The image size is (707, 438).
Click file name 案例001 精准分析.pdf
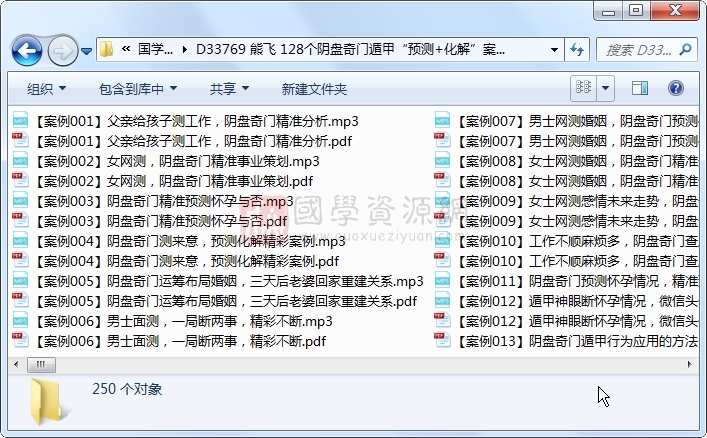point(192,141)
